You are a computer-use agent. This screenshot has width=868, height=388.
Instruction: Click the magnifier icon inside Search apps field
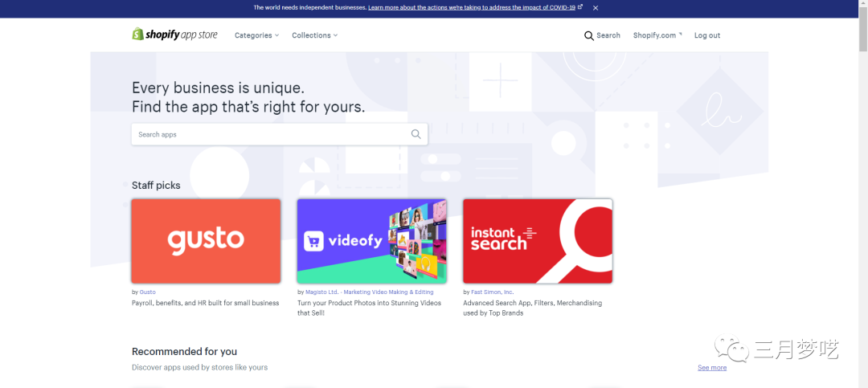(x=416, y=134)
